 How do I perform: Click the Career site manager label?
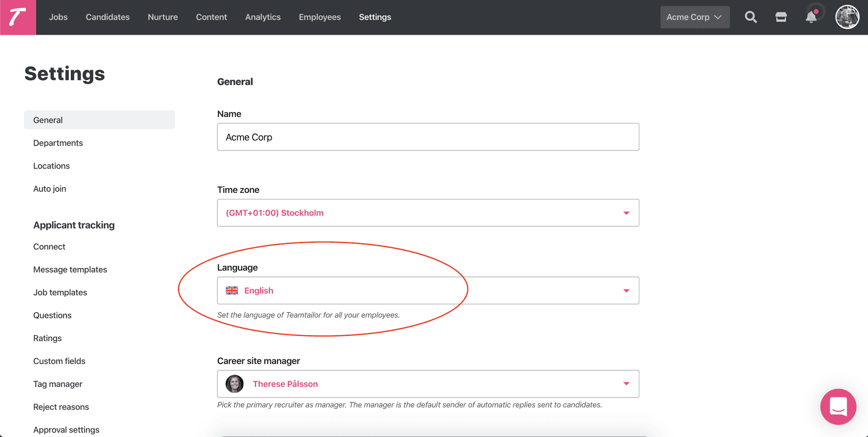click(259, 361)
